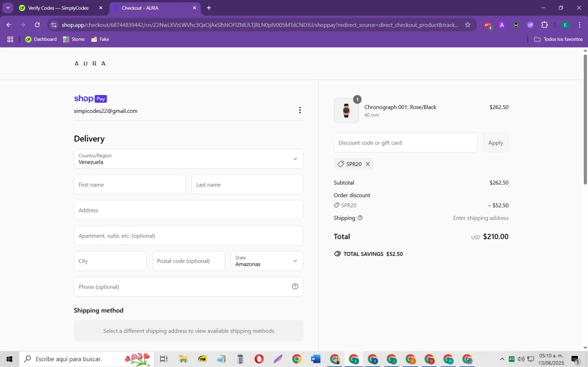Click the Apartment, suite field
588x367 pixels.
[x=189, y=235]
